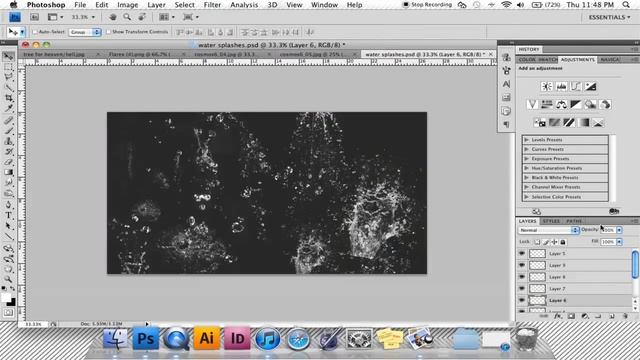Add a Photo Filter adjustment
The image size is (640, 360).
click(x=591, y=104)
